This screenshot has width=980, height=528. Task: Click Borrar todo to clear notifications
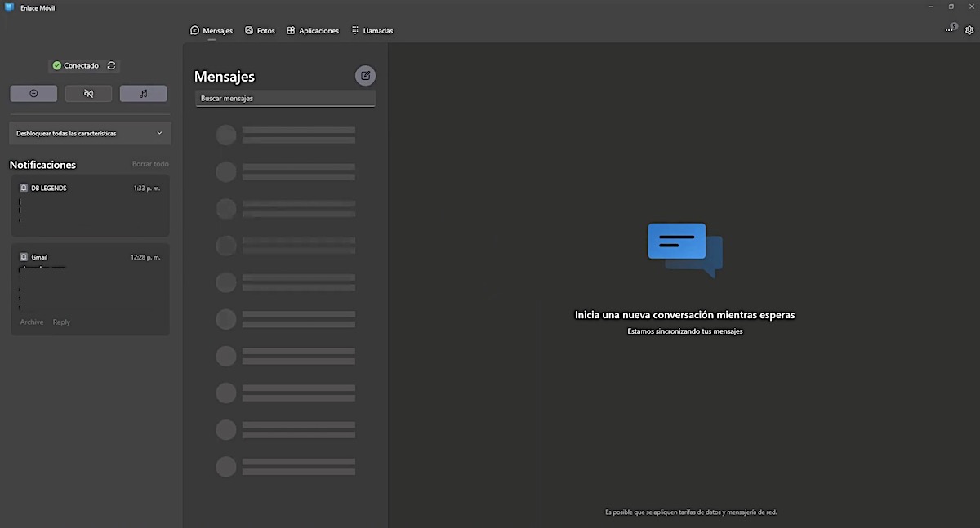[150, 164]
